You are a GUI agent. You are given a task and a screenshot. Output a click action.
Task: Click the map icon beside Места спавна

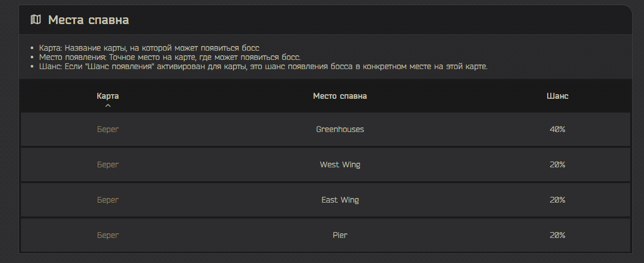tap(35, 20)
